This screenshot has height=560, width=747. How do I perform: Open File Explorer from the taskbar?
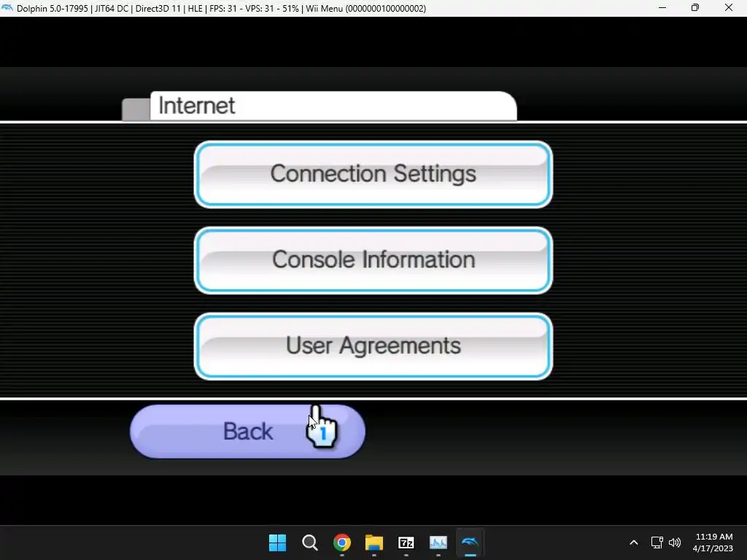[x=374, y=542]
